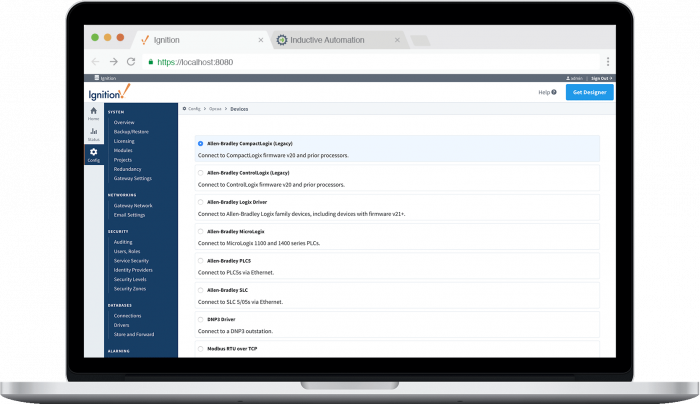Open Users, Roles menu item
700x404 pixels.
coord(127,251)
